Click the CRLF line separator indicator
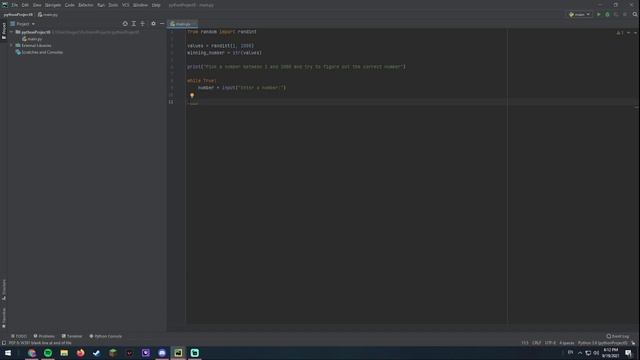 tap(536, 343)
